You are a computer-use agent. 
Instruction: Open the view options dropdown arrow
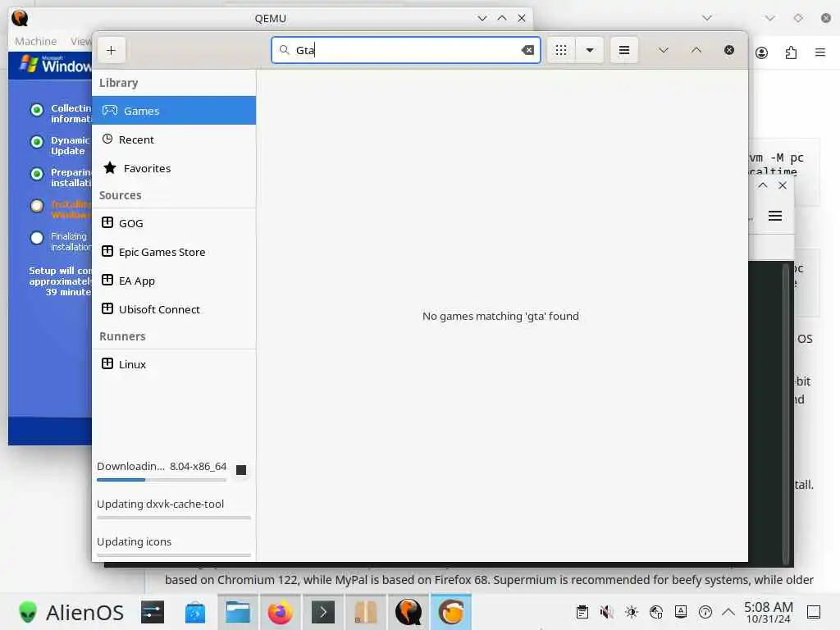pos(590,50)
